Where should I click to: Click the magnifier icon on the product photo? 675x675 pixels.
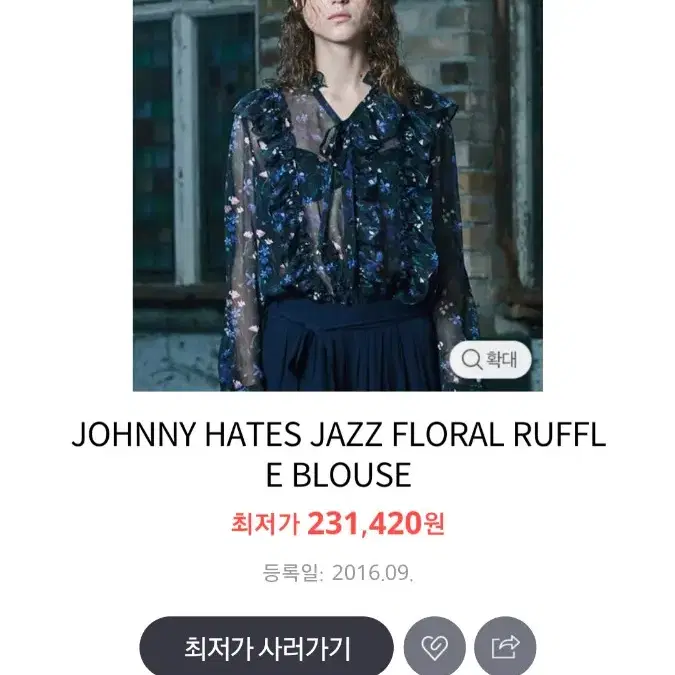pyautogui.click(x=471, y=359)
